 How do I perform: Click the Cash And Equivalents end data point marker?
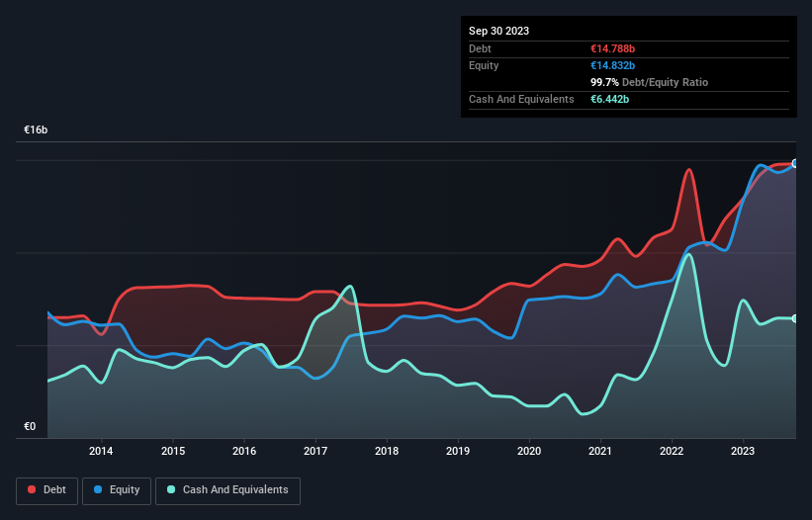coord(795,318)
